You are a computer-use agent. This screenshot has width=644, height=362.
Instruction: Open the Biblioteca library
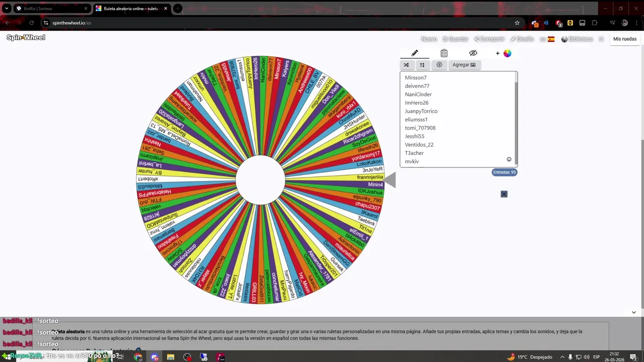click(x=577, y=39)
